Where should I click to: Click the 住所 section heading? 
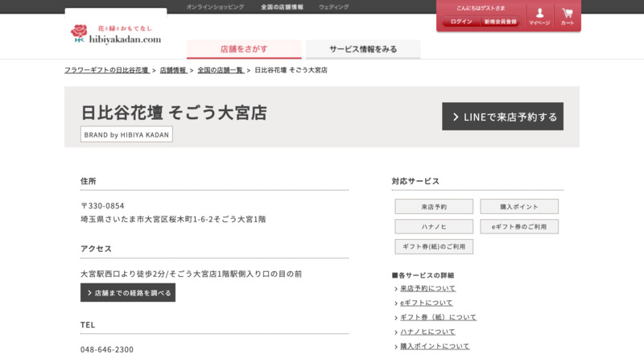click(89, 181)
